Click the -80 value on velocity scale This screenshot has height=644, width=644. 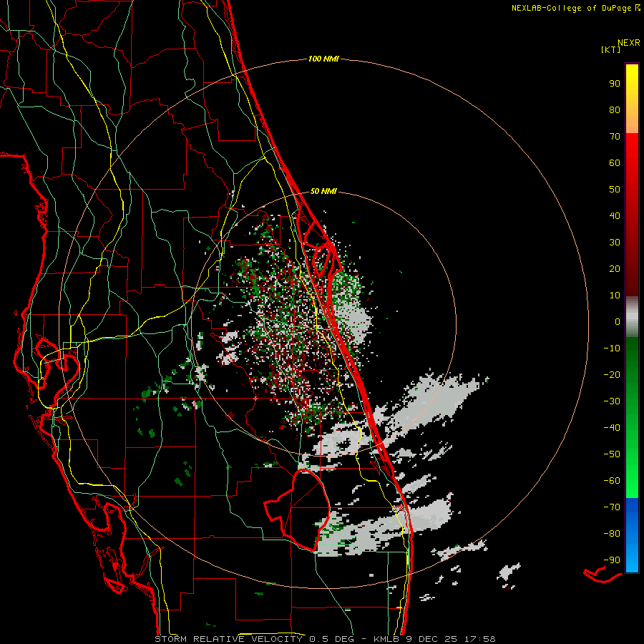(x=612, y=534)
